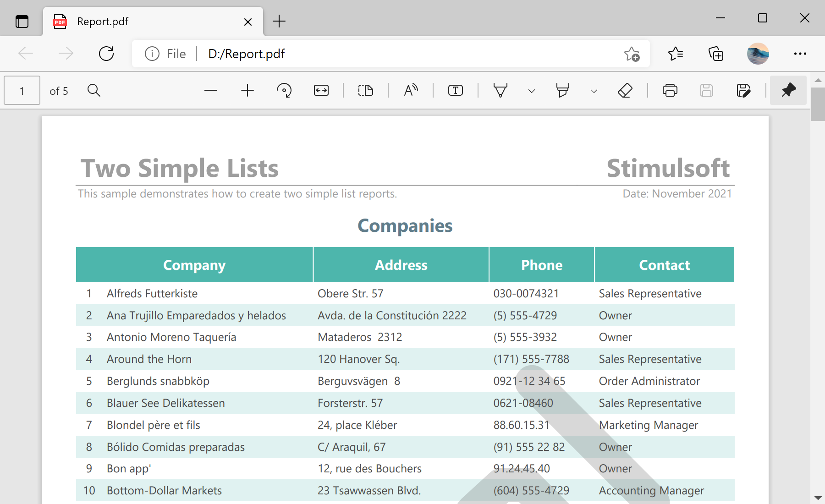Click address 'Obere Str. 57'
The image size is (825, 504).
(351, 293)
